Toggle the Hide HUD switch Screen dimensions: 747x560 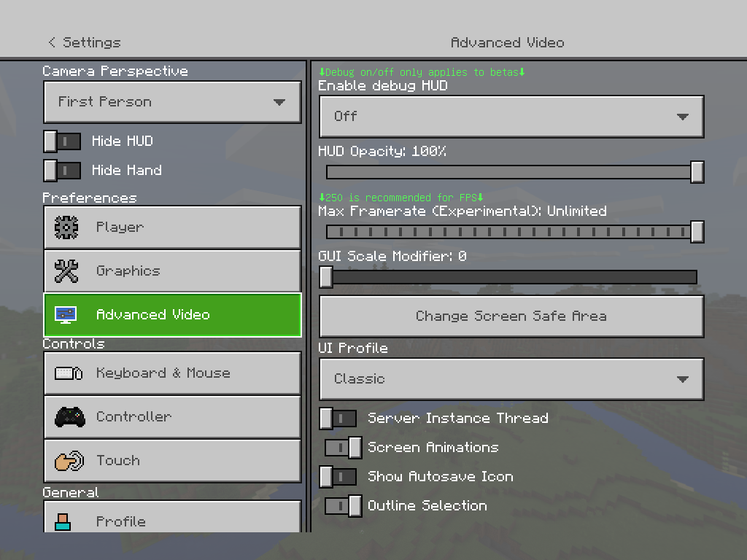[x=63, y=141]
